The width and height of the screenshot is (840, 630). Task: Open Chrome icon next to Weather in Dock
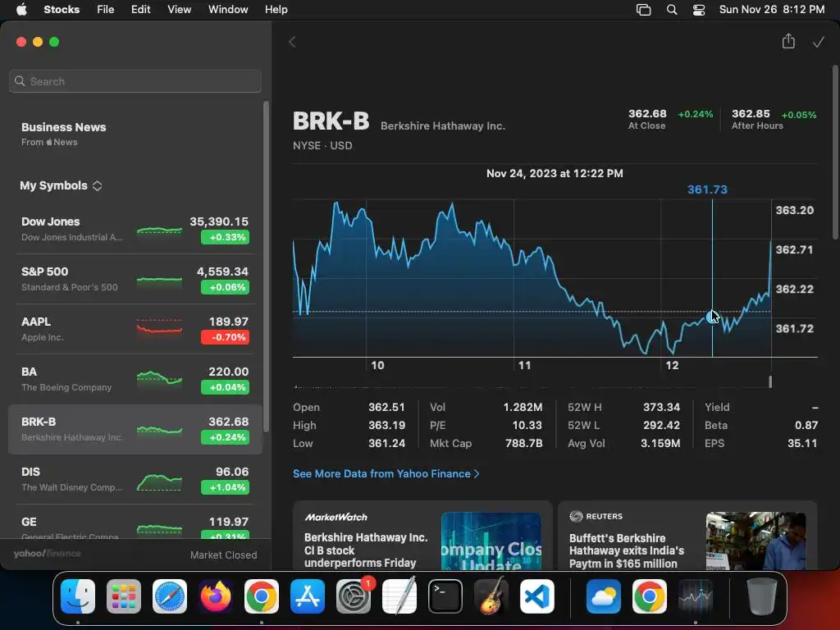coord(650,596)
